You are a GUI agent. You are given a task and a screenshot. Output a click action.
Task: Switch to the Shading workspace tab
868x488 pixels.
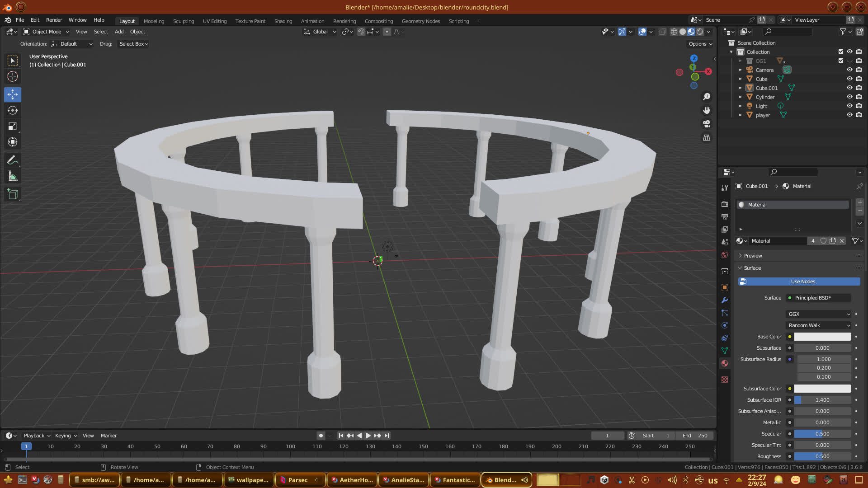(283, 21)
